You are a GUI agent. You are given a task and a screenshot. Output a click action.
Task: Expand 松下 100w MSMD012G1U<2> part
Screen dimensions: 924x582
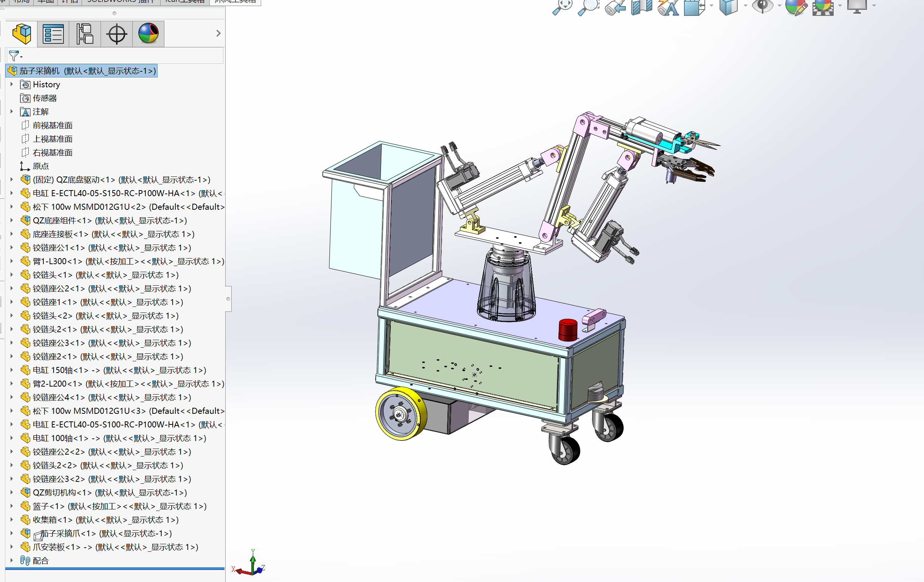point(11,206)
